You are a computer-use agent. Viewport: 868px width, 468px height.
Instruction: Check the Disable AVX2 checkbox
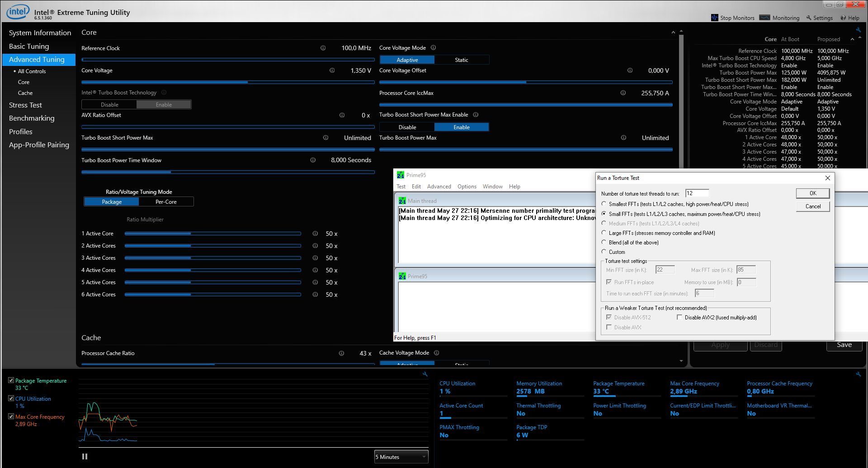pos(679,318)
